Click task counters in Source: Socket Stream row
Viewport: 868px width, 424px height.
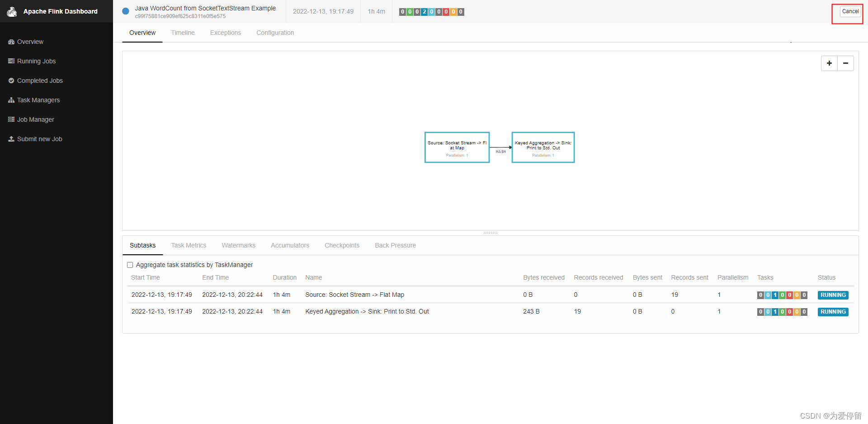pyautogui.click(x=782, y=295)
